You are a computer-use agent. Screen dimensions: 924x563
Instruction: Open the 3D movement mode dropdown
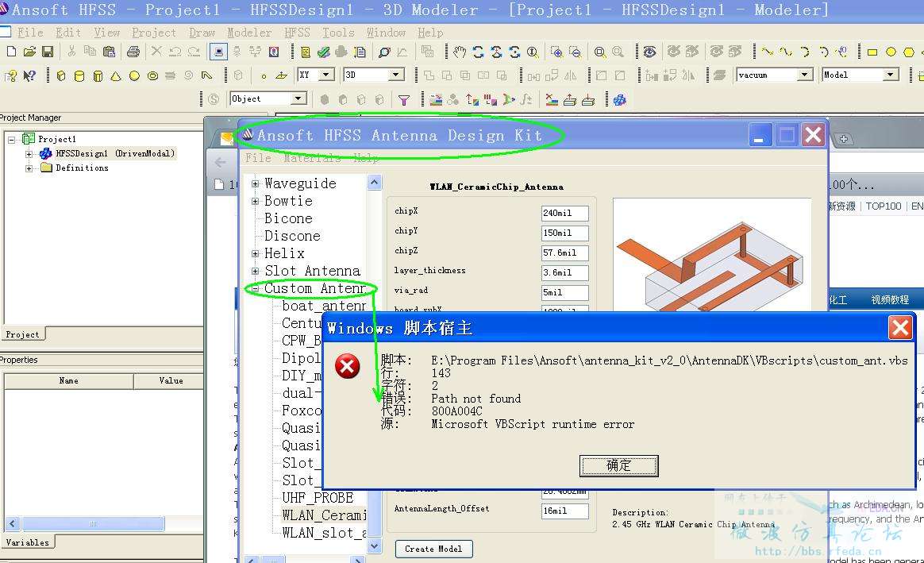coord(397,75)
